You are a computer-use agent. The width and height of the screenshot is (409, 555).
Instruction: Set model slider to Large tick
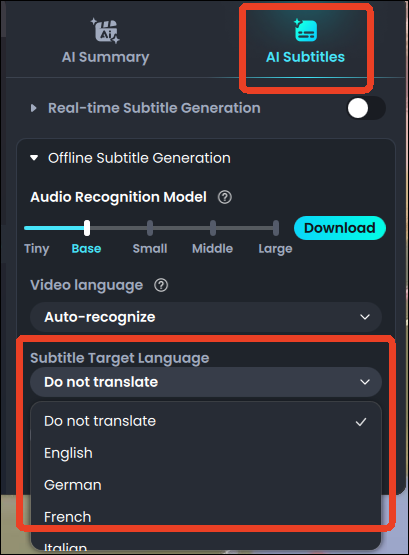click(x=276, y=228)
